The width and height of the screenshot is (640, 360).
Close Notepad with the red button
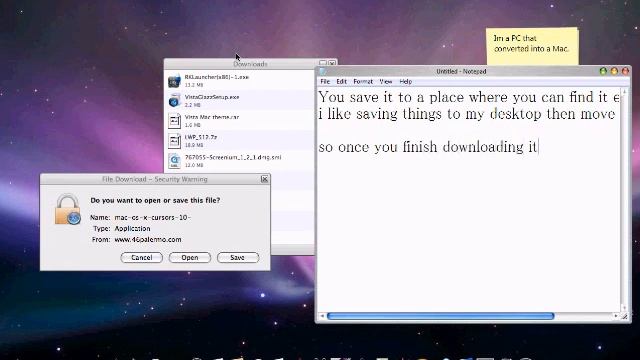(625, 71)
